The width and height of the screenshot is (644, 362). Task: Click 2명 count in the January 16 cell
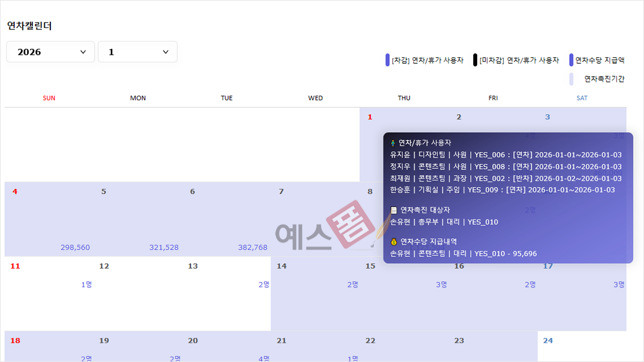[530, 285]
